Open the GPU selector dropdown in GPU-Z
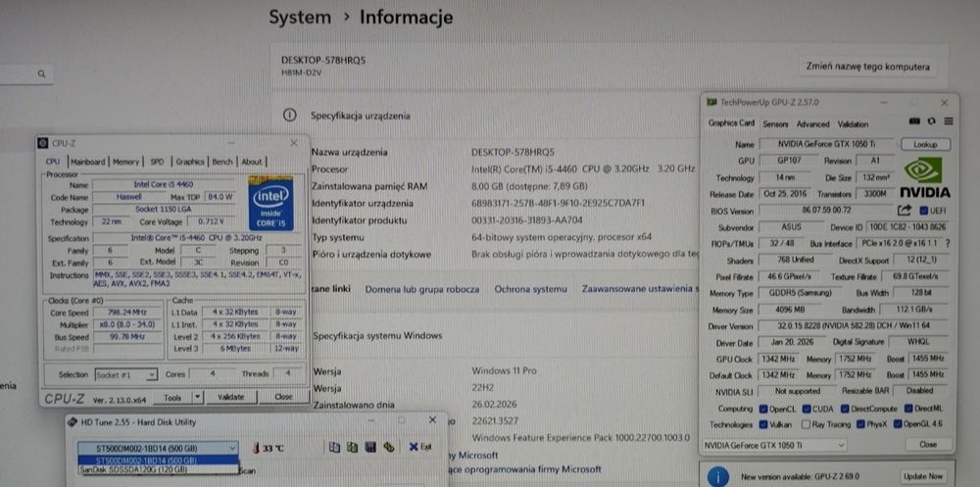The width and height of the screenshot is (980, 487). click(x=774, y=445)
